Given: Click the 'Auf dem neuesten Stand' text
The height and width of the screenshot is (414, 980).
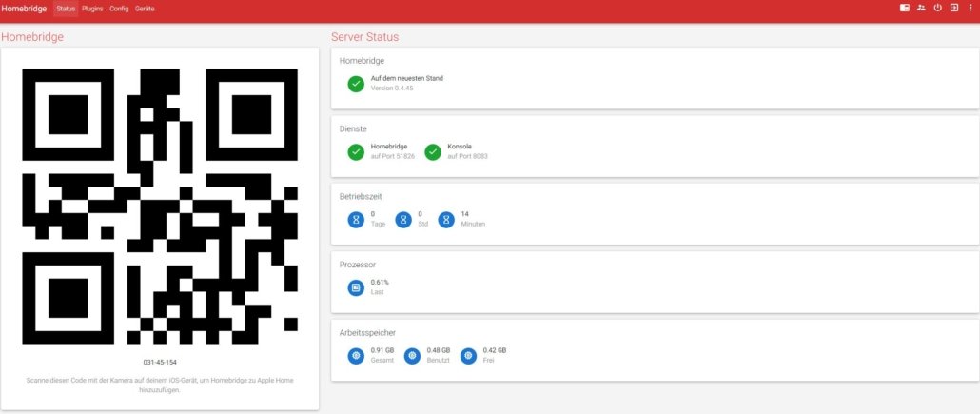Looking at the screenshot, I should point(407,78).
